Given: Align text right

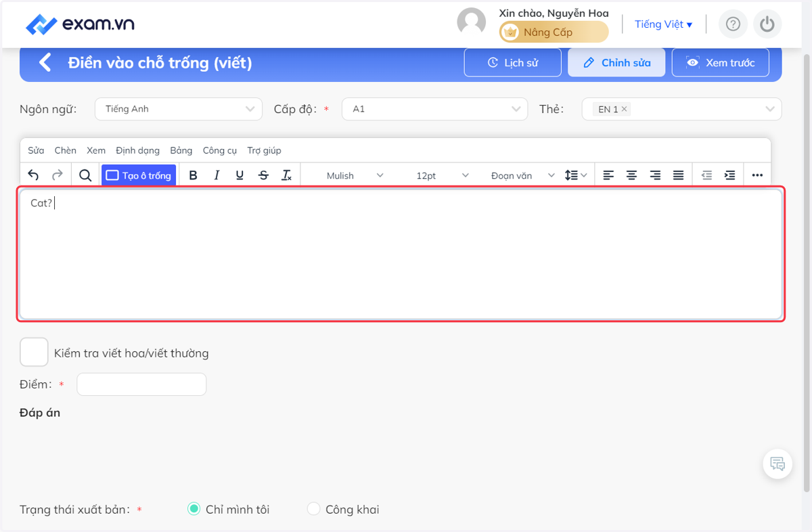Looking at the screenshot, I should coord(655,175).
